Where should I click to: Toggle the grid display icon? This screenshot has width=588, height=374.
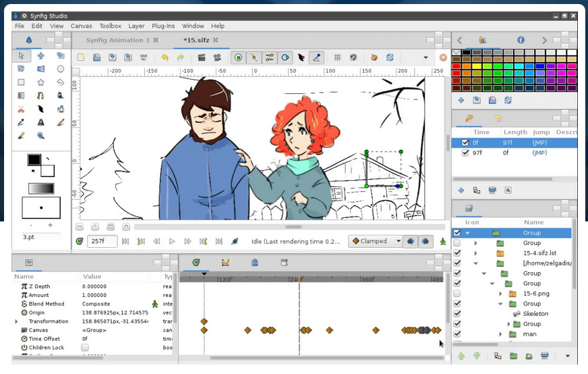[338, 57]
